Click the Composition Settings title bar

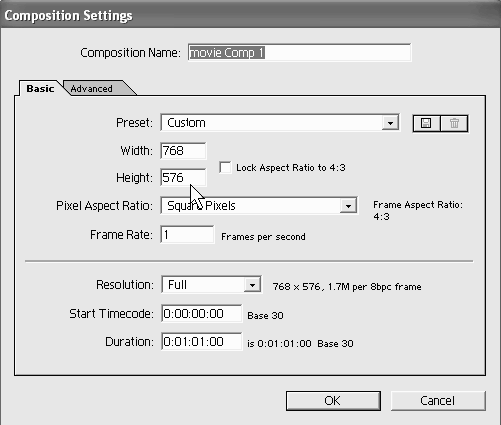point(250,15)
